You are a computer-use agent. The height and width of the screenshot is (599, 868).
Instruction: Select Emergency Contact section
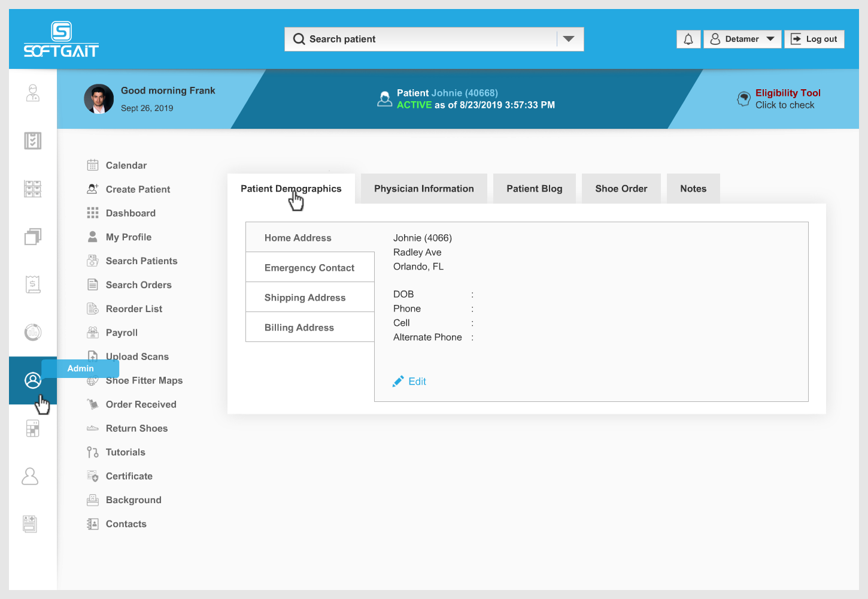point(309,268)
